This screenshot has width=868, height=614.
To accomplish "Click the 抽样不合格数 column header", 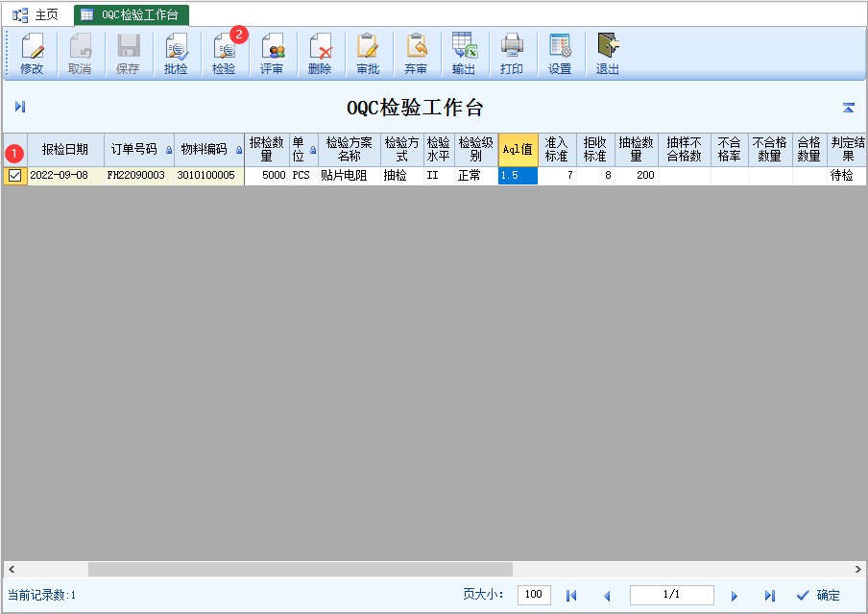I will tap(685, 150).
